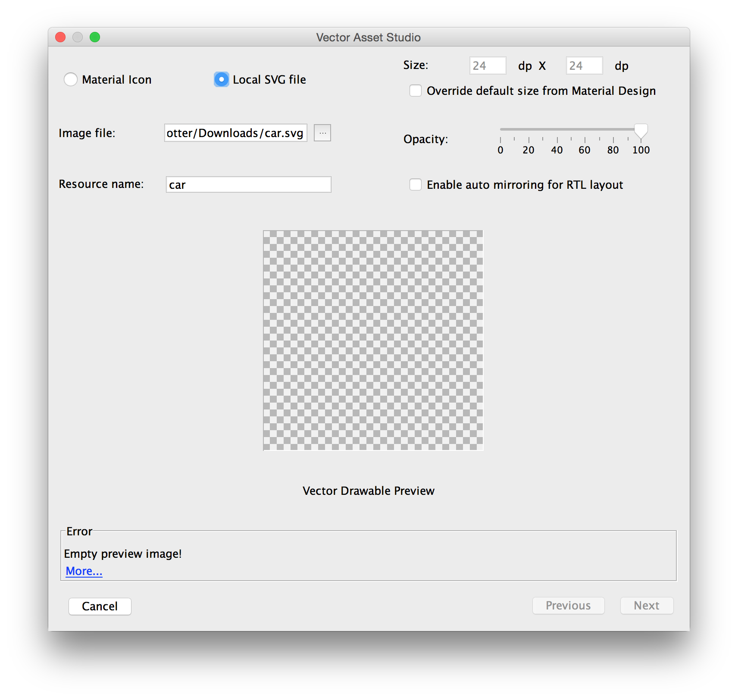Close the Vector Asset Studio window
This screenshot has height=700, width=738.
[60, 37]
